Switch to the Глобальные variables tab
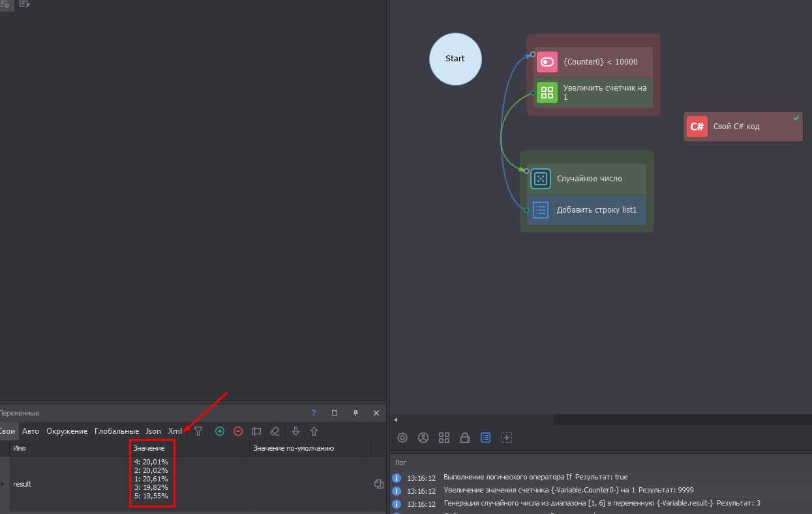The height and width of the screenshot is (514, 812). [117, 431]
